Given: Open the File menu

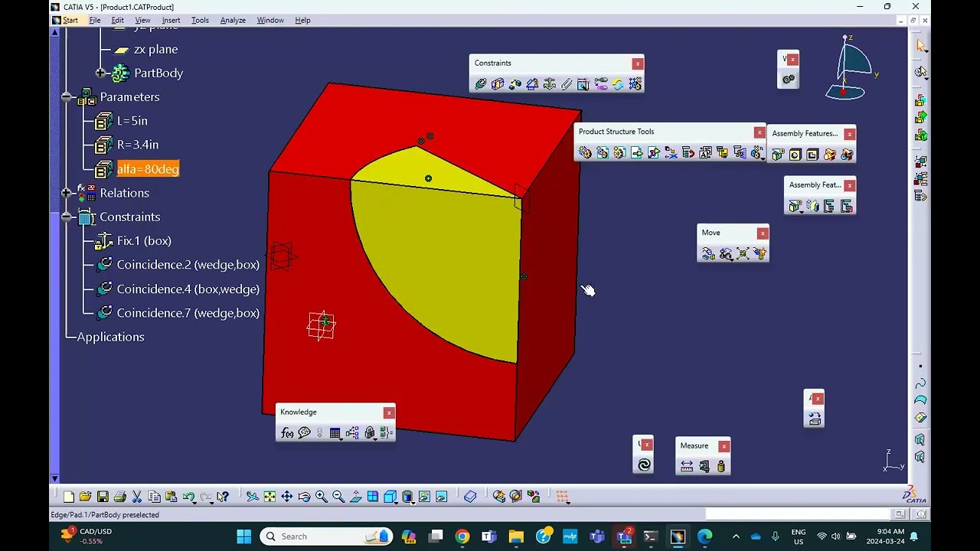Looking at the screenshot, I should coord(95,21).
